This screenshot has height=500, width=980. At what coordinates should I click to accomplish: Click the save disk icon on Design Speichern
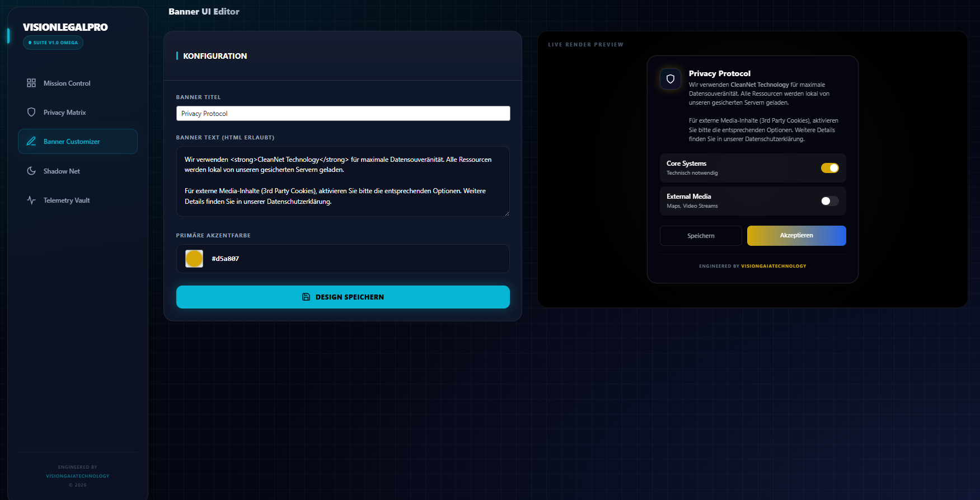[306, 297]
